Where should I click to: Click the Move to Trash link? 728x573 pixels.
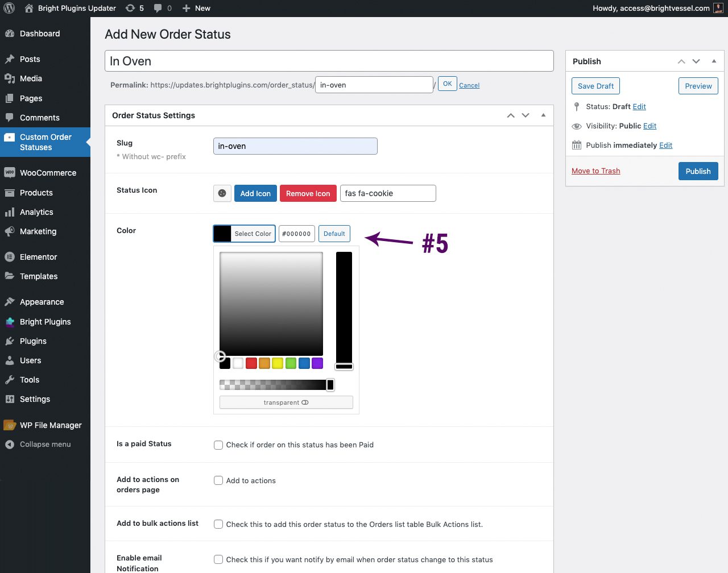tap(595, 171)
